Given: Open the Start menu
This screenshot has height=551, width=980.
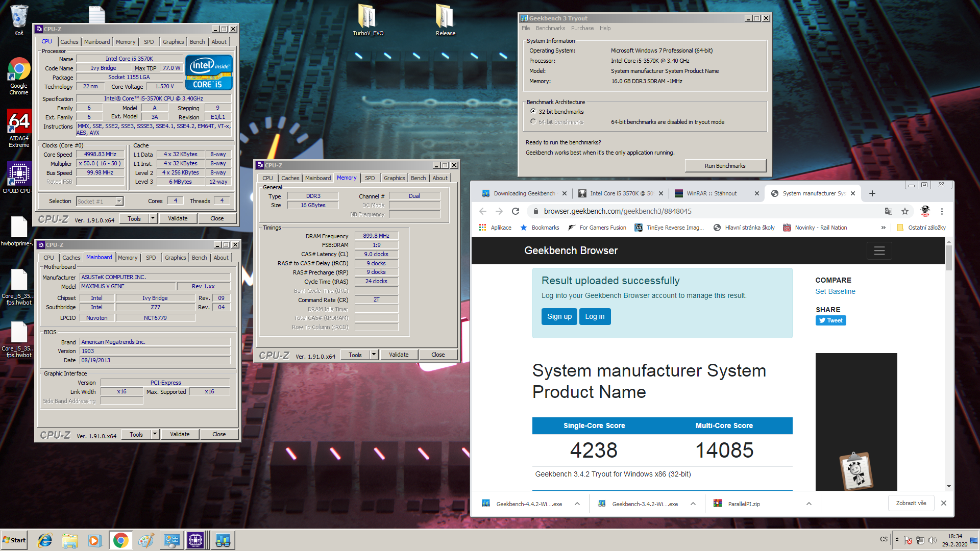Looking at the screenshot, I should pos(14,540).
